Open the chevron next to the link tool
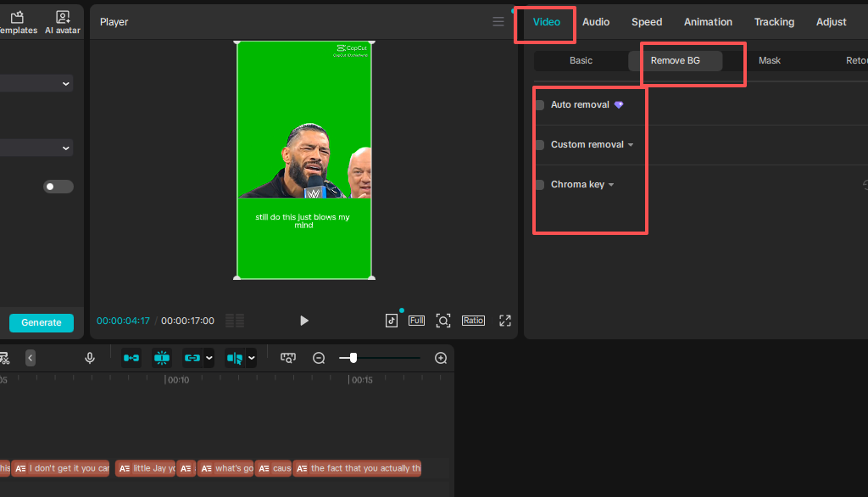 pyautogui.click(x=209, y=357)
